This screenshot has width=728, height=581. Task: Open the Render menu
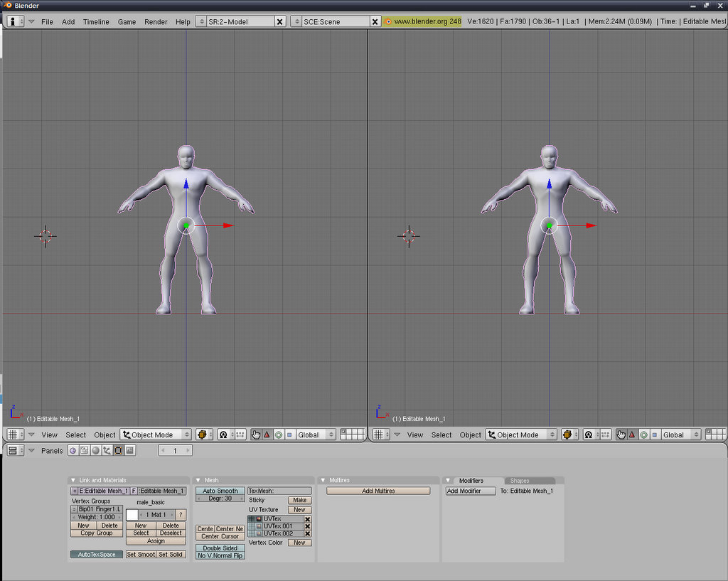(156, 21)
